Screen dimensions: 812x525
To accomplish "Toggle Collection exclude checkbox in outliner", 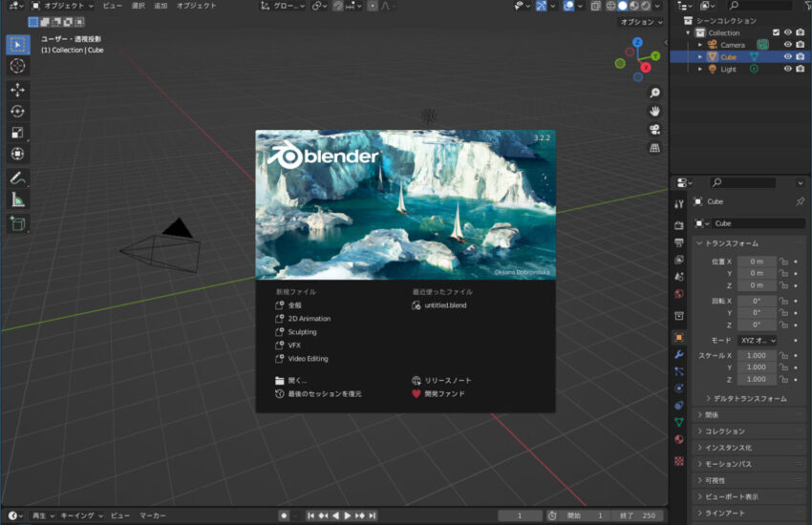I will coord(776,32).
